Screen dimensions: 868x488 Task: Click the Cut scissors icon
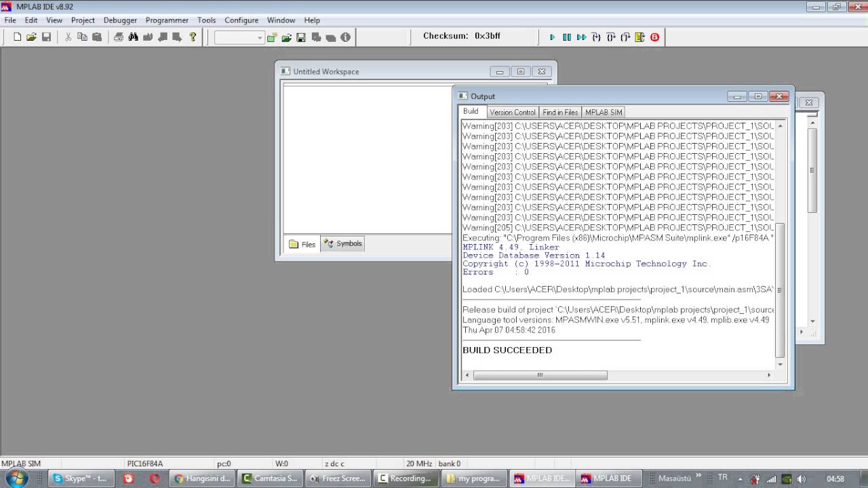68,37
